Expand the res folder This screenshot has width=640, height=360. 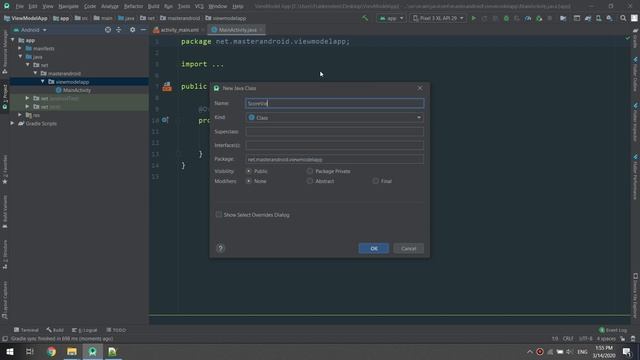20,115
